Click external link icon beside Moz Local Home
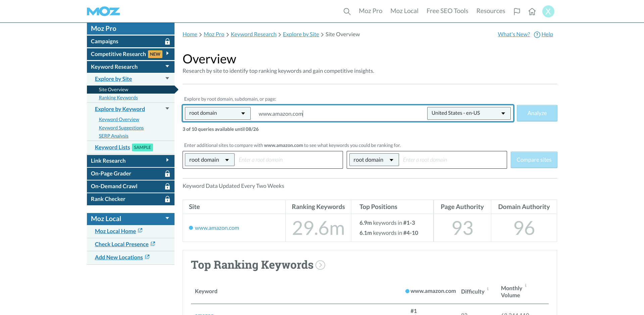This screenshot has width=644, height=315. 140,230
